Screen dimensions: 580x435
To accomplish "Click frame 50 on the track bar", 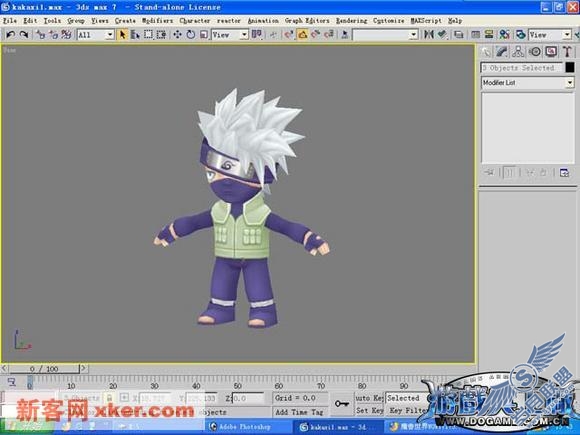I will coord(237,386).
